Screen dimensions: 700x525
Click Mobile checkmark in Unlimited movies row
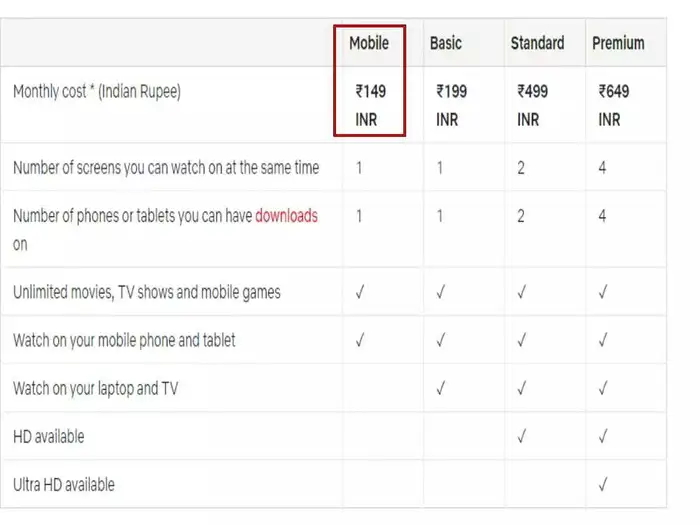(x=360, y=293)
